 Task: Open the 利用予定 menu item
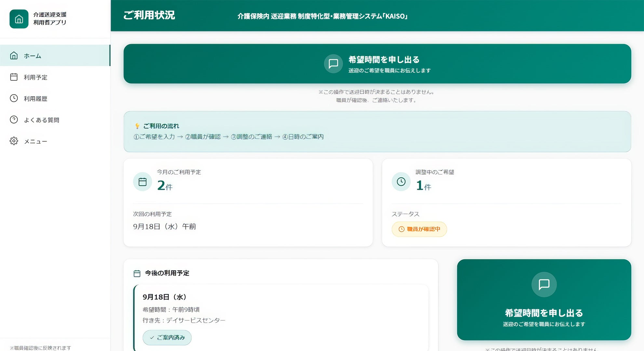pyautogui.click(x=35, y=77)
